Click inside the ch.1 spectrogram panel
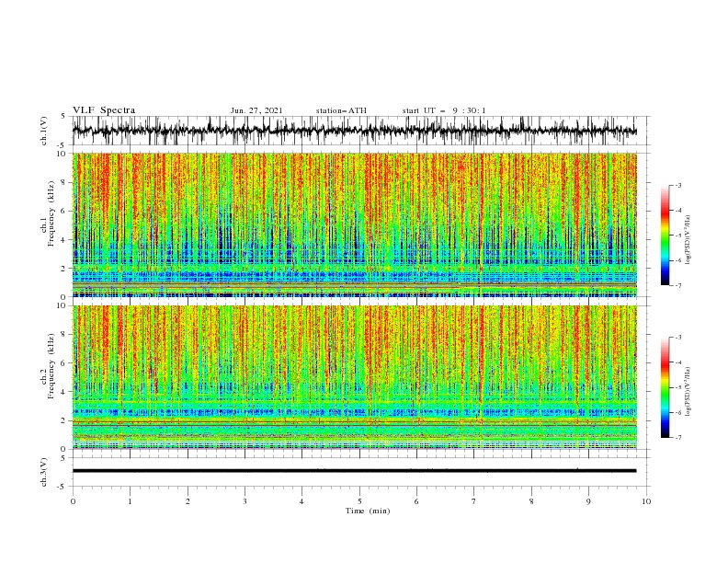Screen dimensions: 728x563 click(x=354, y=224)
